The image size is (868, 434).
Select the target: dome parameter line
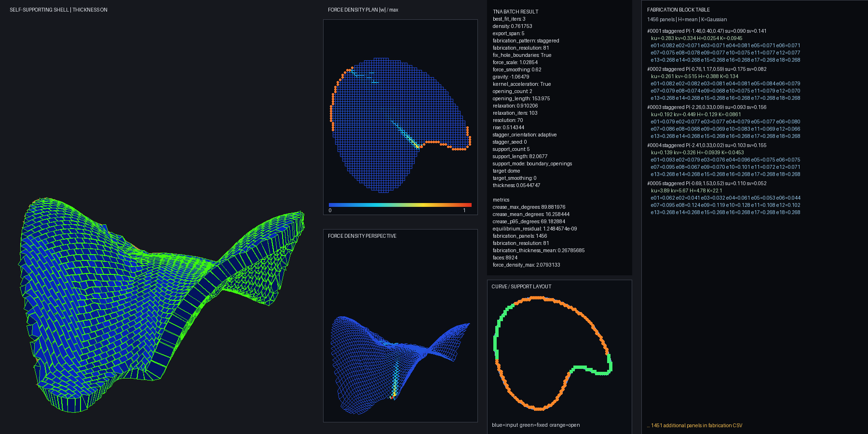point(506,171)
